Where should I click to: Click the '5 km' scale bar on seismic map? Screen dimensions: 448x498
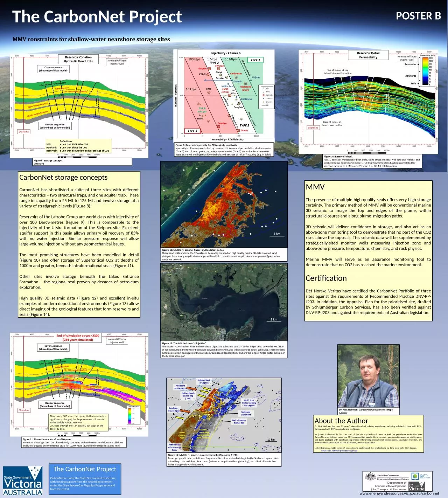coord(277,234)
